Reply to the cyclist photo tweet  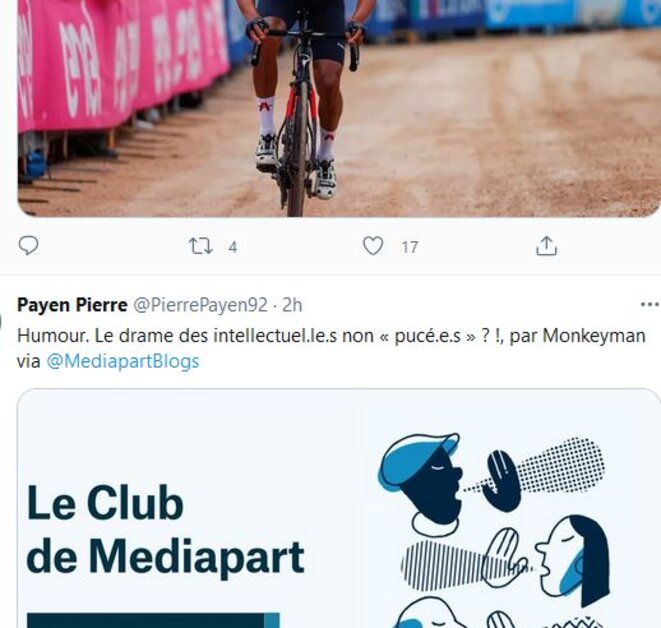pyautogui.click(x=29, y=246)
